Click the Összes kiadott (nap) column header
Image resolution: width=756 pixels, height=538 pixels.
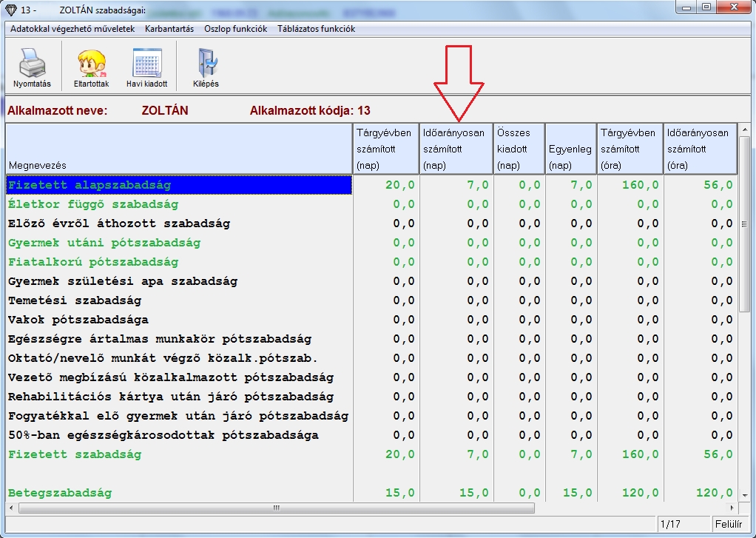point(519,149)
